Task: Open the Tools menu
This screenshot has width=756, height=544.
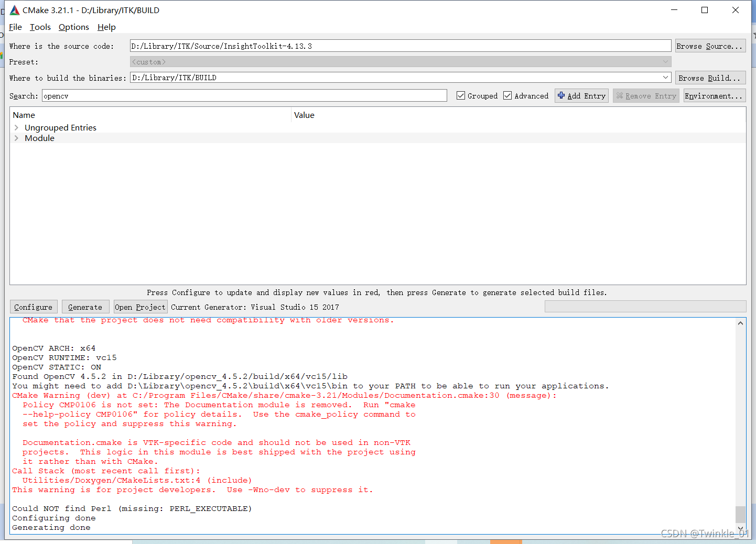Action: (x=40, y=27)
